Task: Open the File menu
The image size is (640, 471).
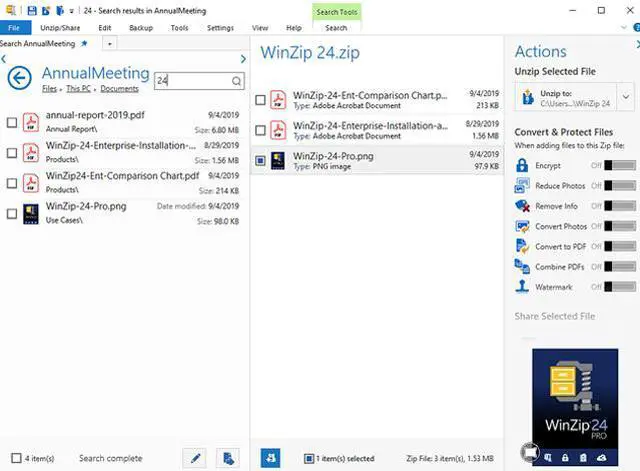Action: 14,28
